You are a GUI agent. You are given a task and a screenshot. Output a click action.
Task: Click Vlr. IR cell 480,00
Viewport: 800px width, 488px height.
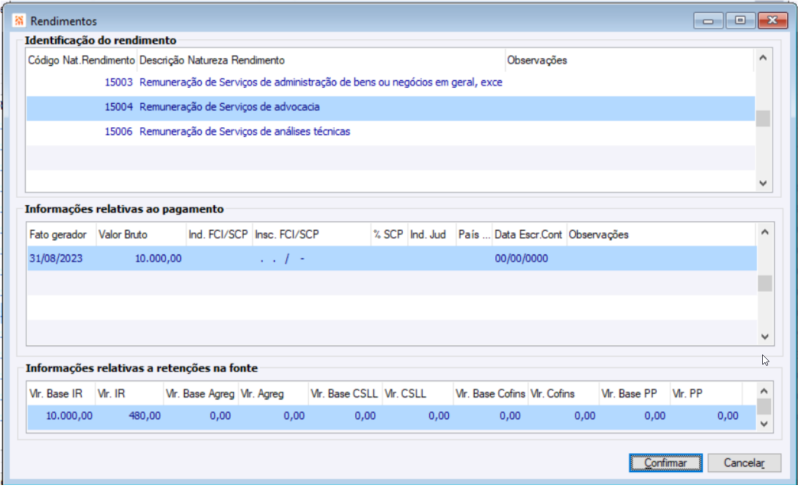(x=144, y=416)
